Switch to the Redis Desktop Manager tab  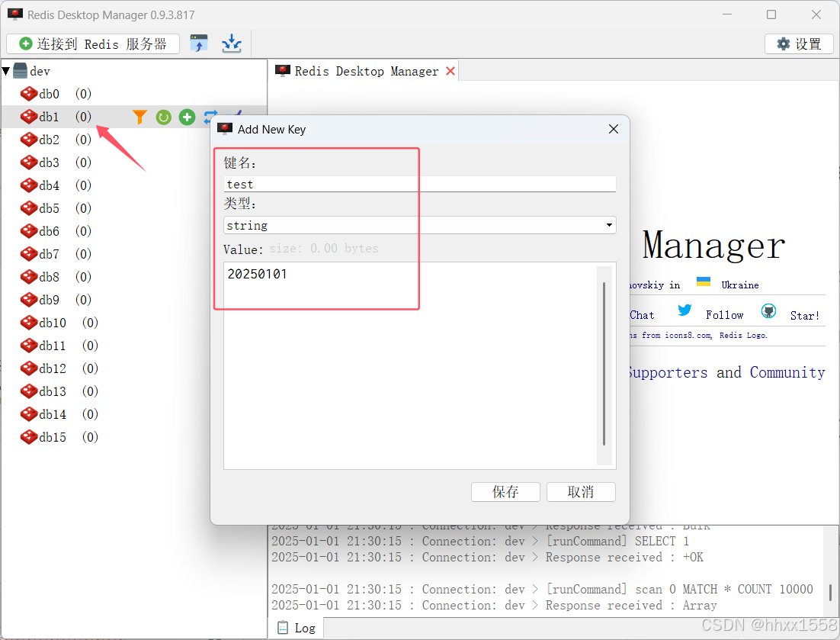(x=364, y=71)
